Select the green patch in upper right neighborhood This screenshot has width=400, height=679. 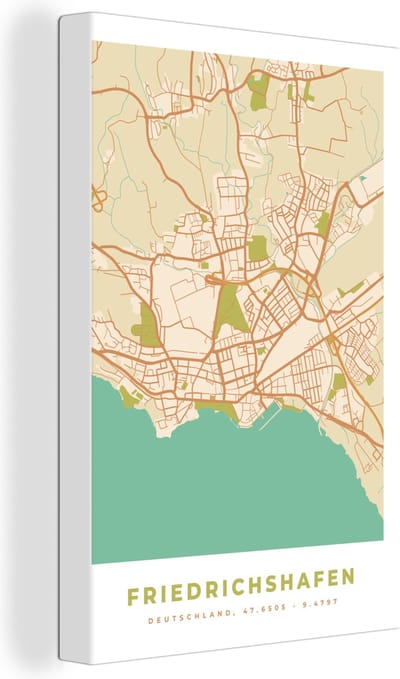tap(323, 224)
